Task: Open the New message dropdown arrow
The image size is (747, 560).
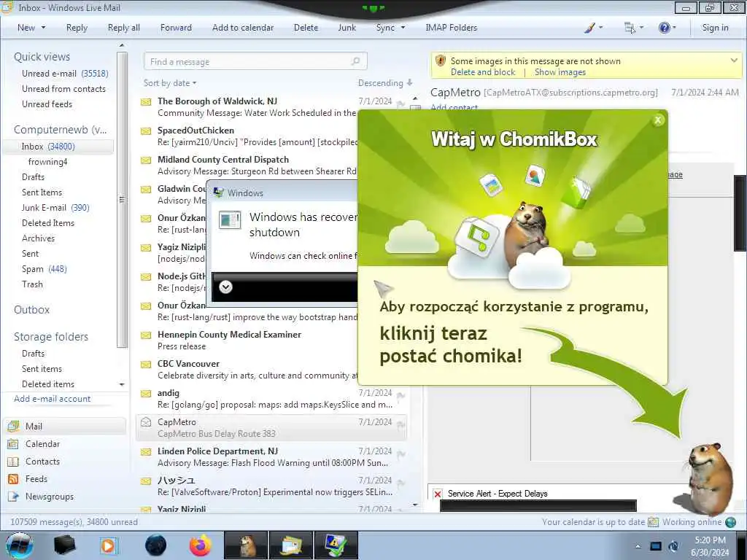Action: pyautogui.click(x=43, y=28)
